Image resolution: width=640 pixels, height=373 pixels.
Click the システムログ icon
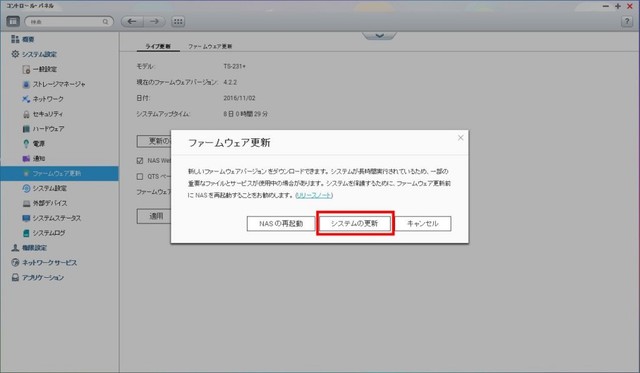pyautogui.click(x=26, y=233)
